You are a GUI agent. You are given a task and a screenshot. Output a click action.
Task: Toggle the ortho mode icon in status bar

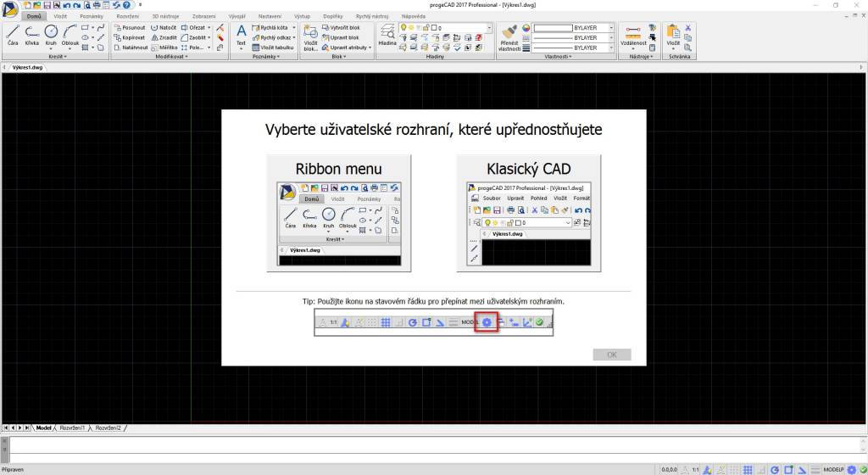(762, 469)
